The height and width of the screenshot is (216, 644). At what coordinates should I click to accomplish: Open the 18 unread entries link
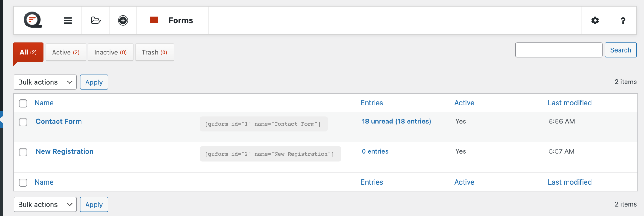click(396, 122)
